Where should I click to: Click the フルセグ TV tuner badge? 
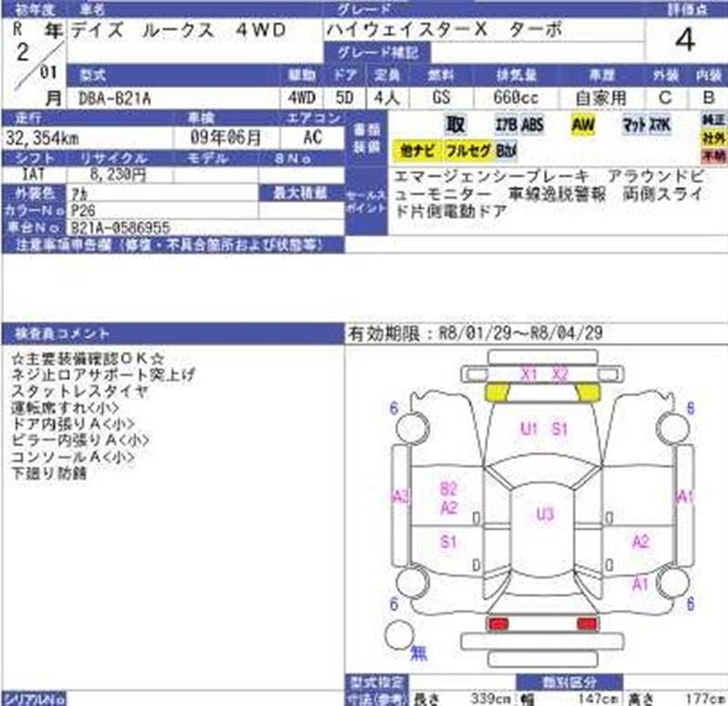click(x=469, y=150)
